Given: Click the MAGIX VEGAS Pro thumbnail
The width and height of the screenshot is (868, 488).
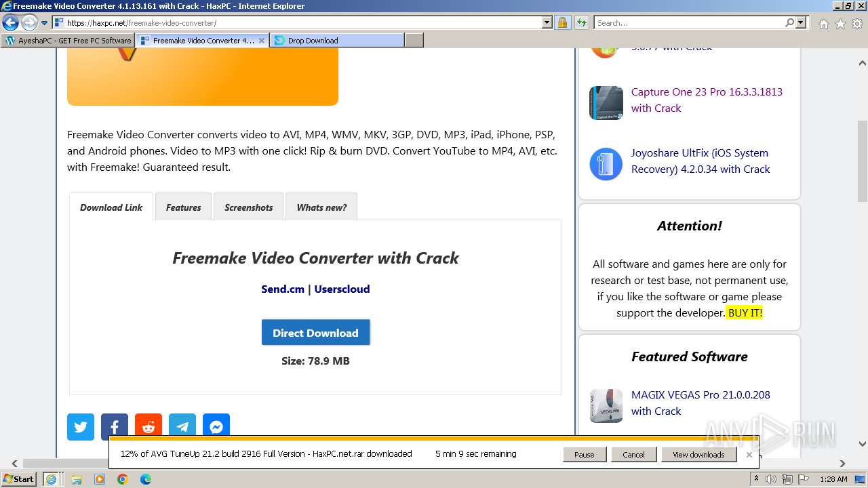Looking at the screenshot, I should [x=606, y=406].
